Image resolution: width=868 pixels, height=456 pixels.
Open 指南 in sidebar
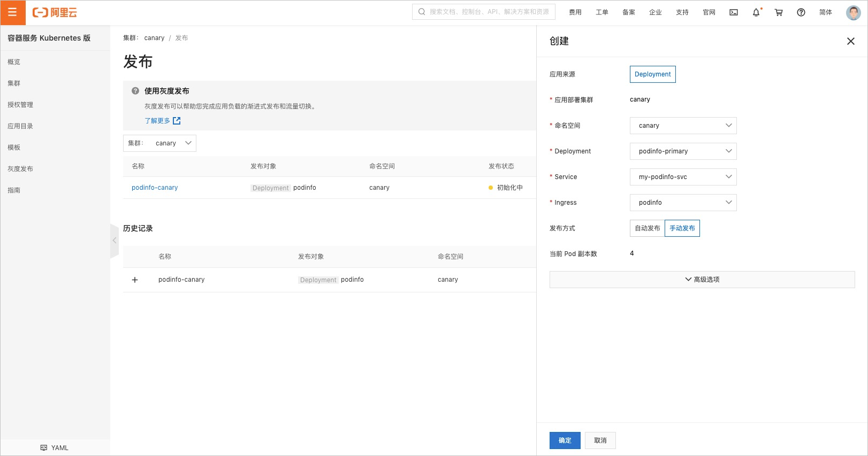[x=14, y=190]
